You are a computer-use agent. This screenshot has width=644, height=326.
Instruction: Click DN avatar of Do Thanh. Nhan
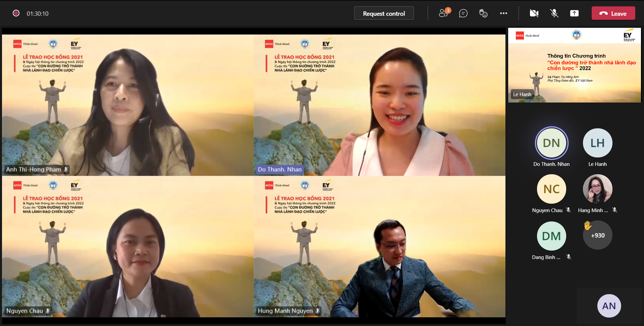[551, 143]
